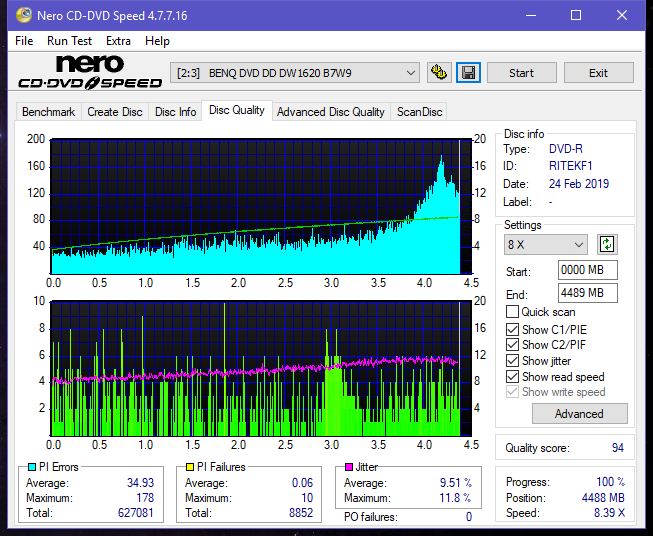Click the disc ID RITEKF1 text
The width and height of the screenshot is (653, 536).
[x=571, y=166]
